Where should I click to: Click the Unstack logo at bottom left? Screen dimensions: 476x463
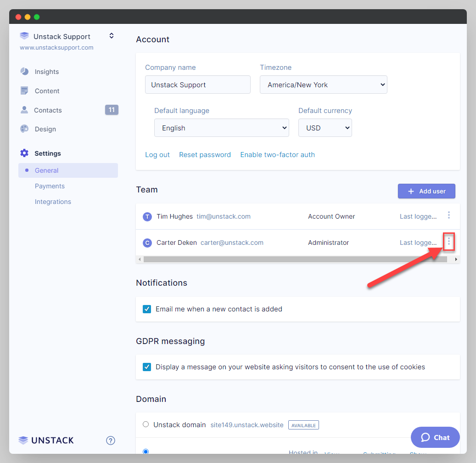pos(45,440)
